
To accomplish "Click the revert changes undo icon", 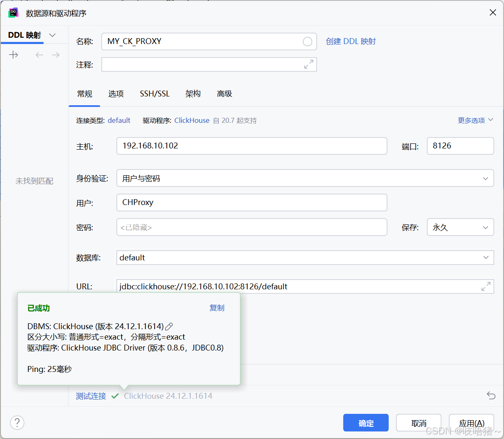I will [x=491, y=395].
